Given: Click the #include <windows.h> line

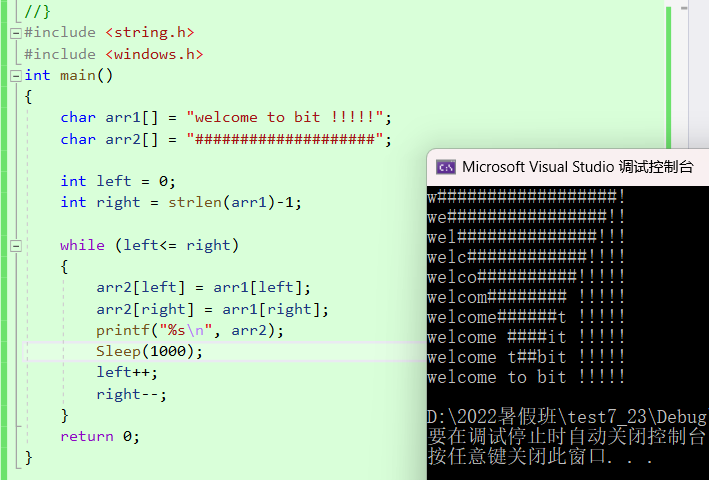Looking at the screenshot, I should pyautogui.click(x=113, y=54).
